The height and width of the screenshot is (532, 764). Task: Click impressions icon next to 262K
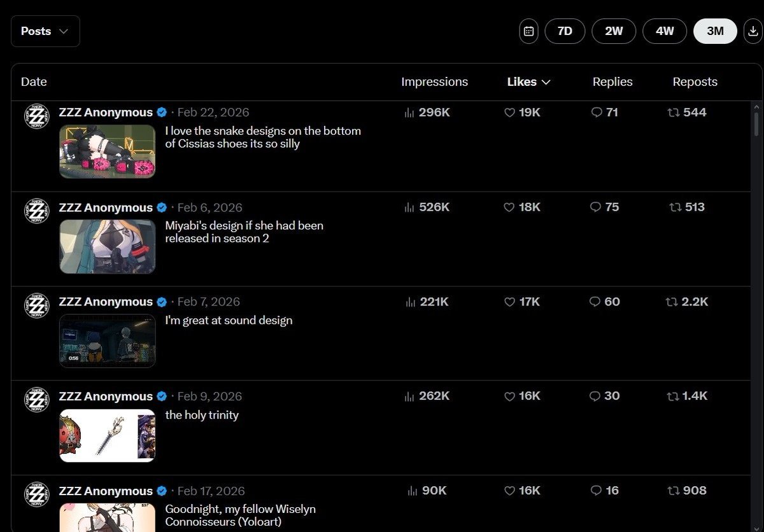pyautogui.click(x=409, y=396)
